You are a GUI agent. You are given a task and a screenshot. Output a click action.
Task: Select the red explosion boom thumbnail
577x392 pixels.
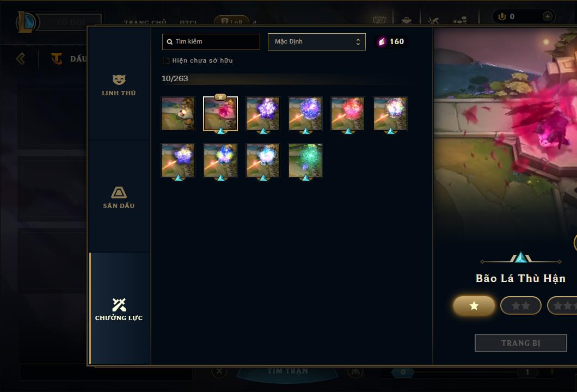click(348, 114)
